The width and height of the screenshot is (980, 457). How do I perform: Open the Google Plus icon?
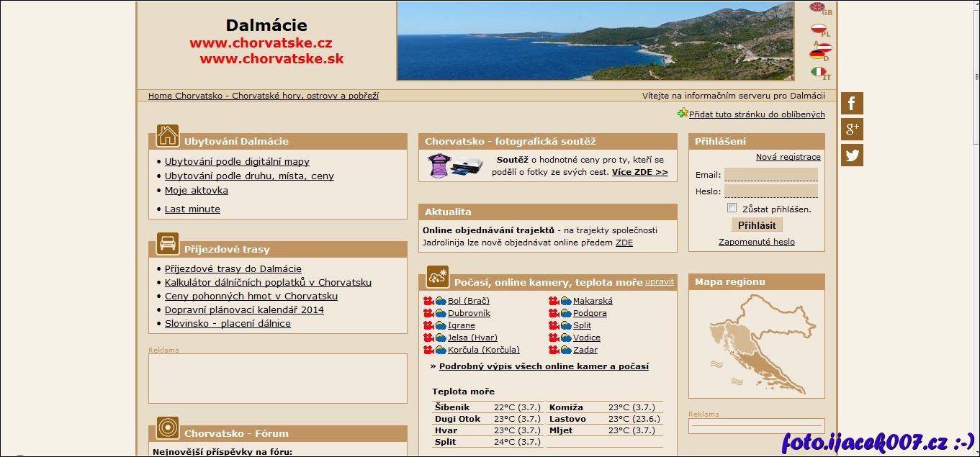click(x=852, y=130)
